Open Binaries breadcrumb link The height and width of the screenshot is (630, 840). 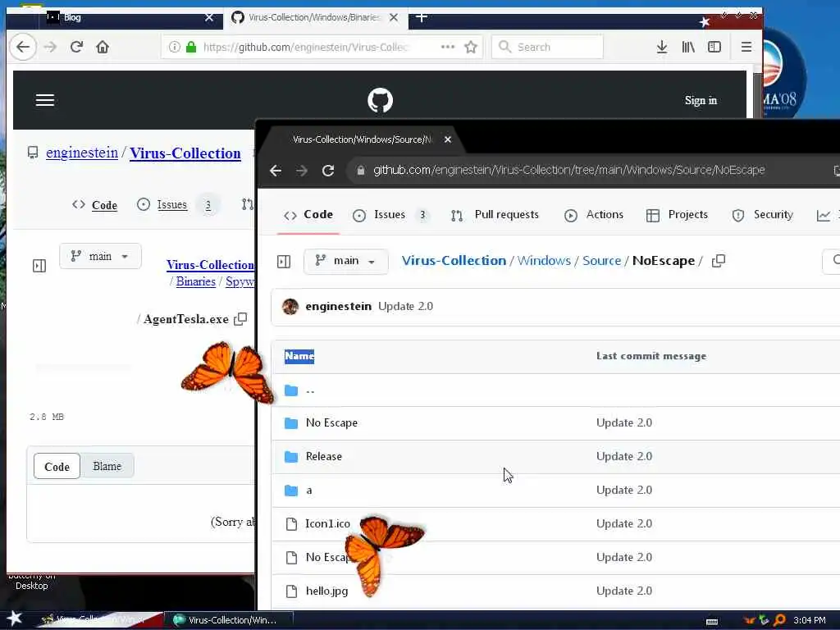tap(195, 281)
